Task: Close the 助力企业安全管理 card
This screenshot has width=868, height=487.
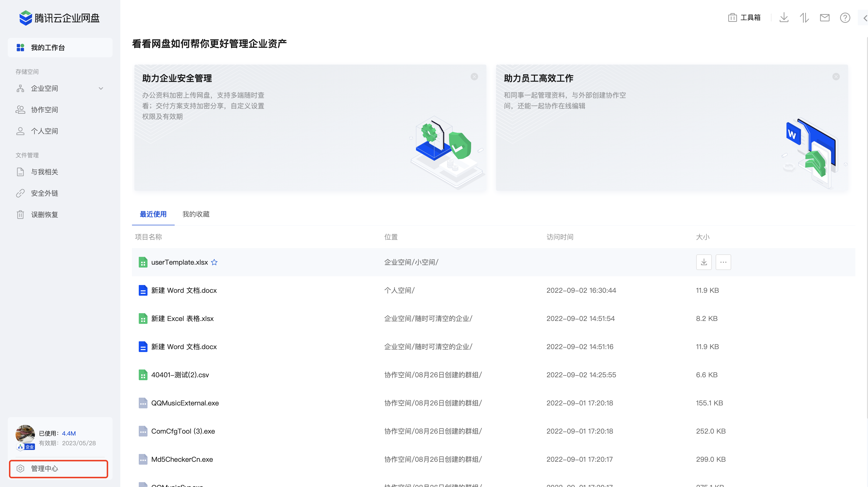Action: point(474,76)
